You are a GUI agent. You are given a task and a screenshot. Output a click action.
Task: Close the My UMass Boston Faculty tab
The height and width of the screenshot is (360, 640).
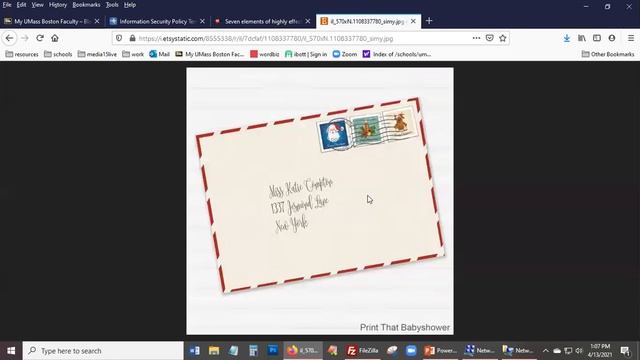(97, 21)
